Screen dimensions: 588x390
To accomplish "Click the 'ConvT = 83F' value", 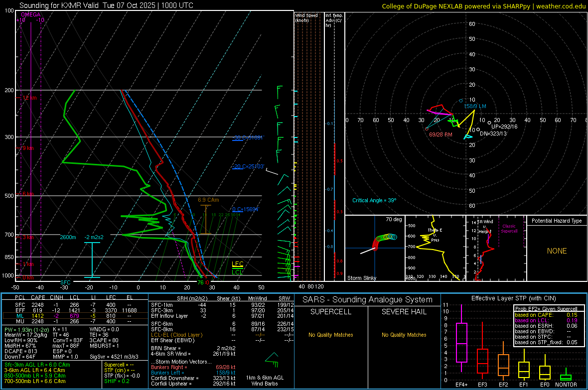I will point(68,341).
